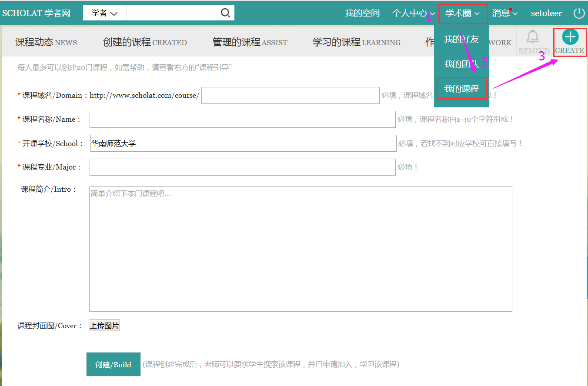588x386 pixels.
Task: Open the 消息 messages dropdown
Action: tap(504, 13)
